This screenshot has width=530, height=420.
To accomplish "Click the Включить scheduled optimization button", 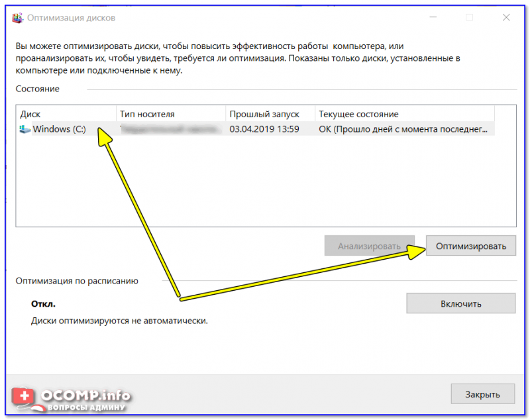I will pos(460,303).
